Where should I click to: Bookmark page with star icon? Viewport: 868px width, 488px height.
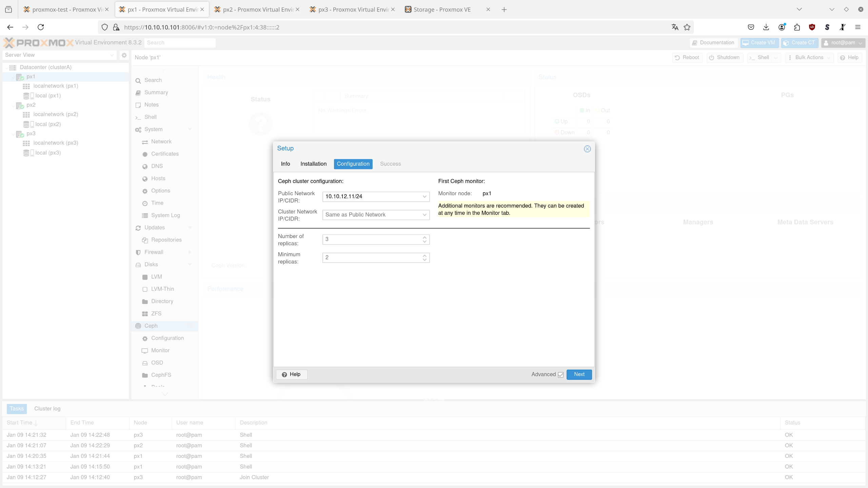click(687, 27)
